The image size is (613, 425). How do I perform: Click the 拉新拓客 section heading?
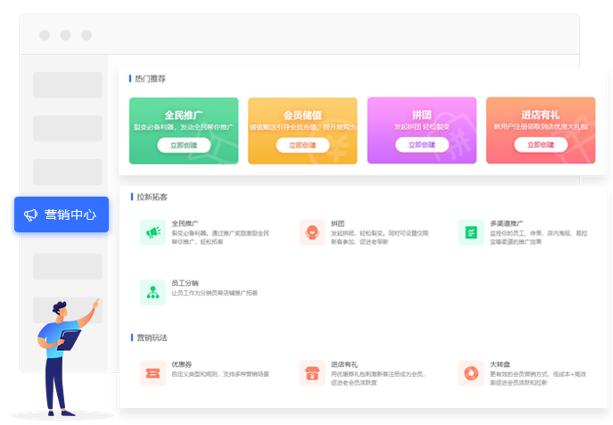click(152, 197)
